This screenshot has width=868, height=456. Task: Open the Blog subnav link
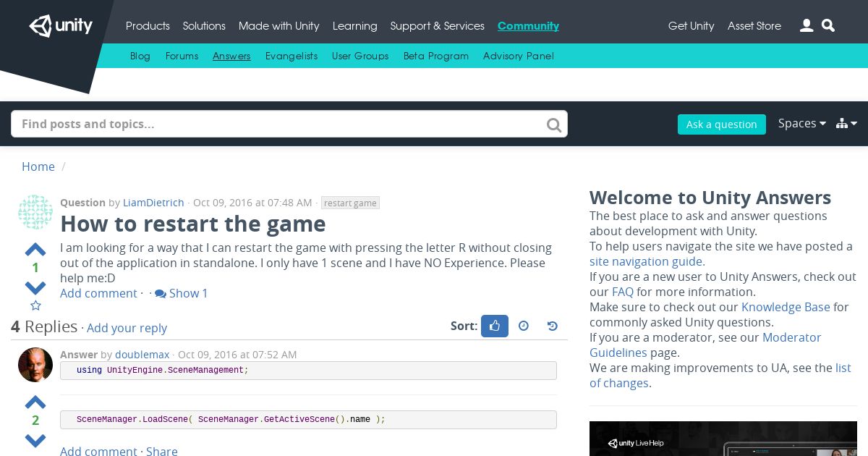[140, 56]
